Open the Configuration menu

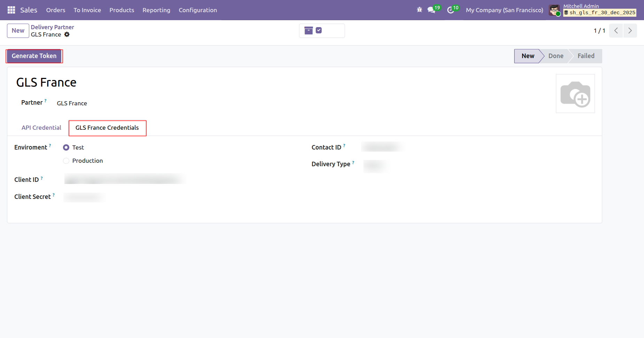[x=198, y=10]
